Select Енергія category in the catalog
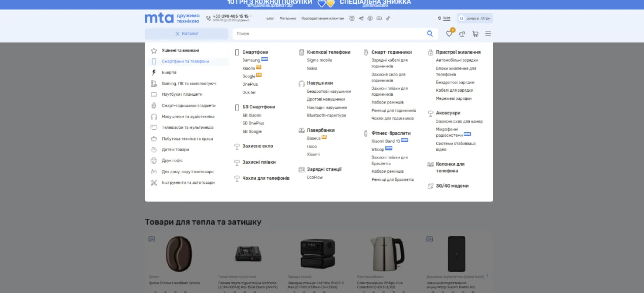The width and height of the screenshot is (644, 293). point(169,73)
